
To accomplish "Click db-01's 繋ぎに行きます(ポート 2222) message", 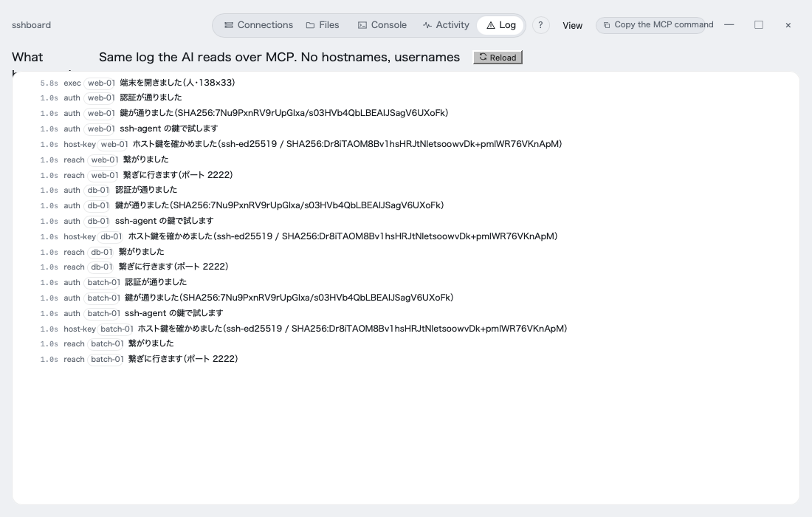I will 173,267.
